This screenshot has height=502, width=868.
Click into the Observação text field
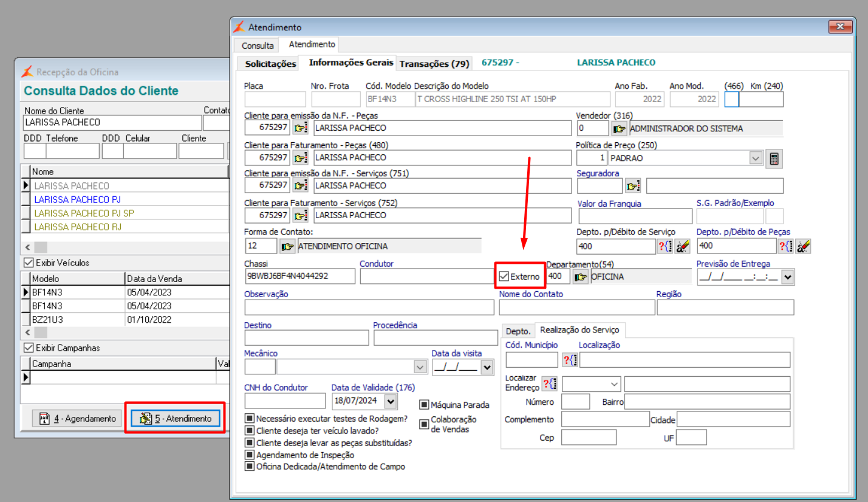369,307
